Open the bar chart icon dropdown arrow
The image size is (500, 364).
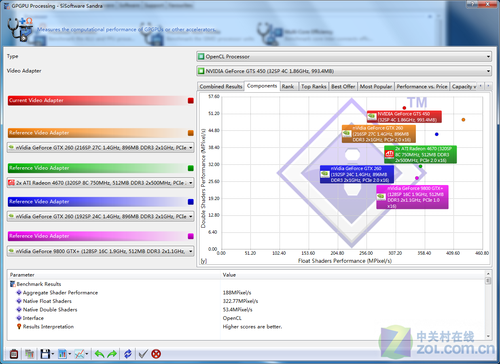70,354
